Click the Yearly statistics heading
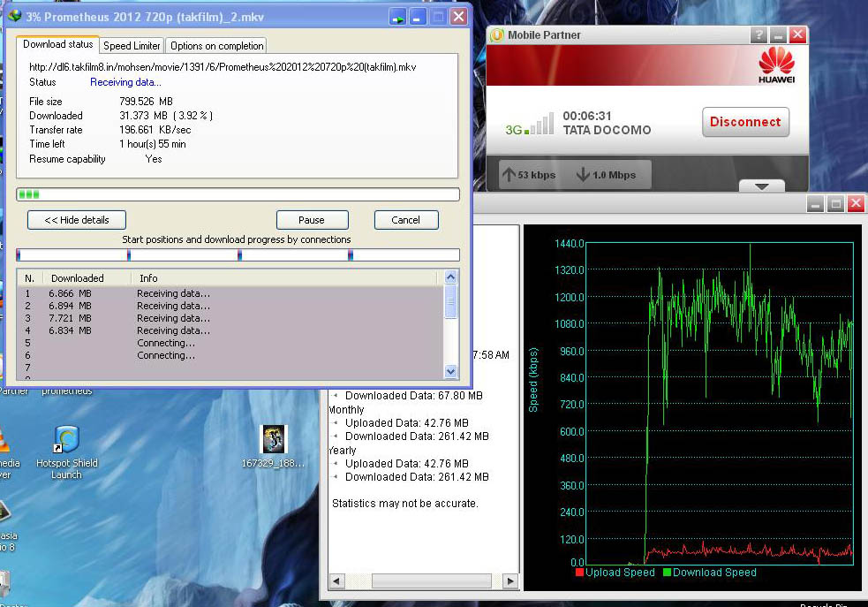Image resolution: width=868 pixels, height=607 pixels. pos(343,451)
